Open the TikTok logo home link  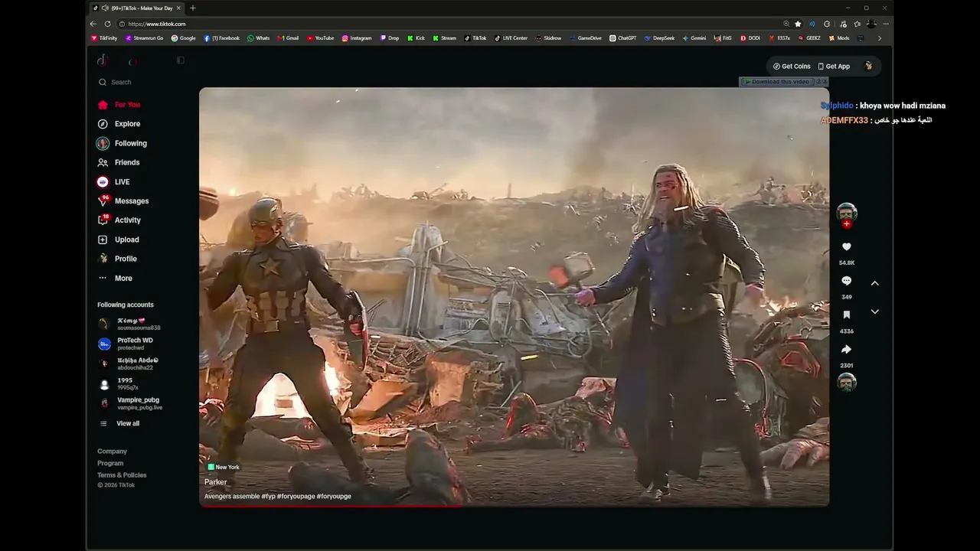103,60
